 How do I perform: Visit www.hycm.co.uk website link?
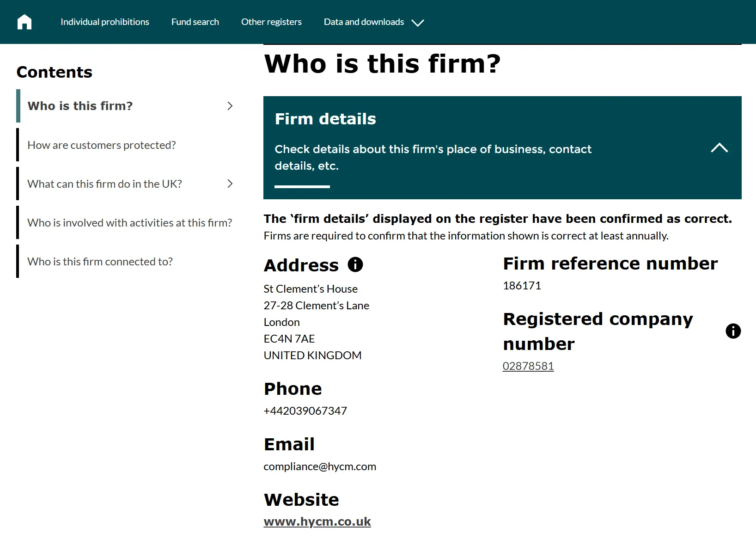tap(317, 521)
